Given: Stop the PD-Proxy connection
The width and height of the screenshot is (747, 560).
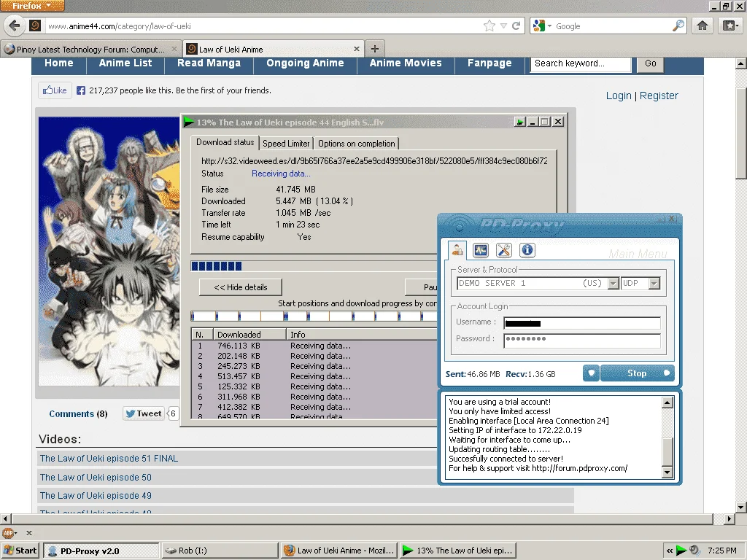Looking at the screenshot, I should (638, 373).
